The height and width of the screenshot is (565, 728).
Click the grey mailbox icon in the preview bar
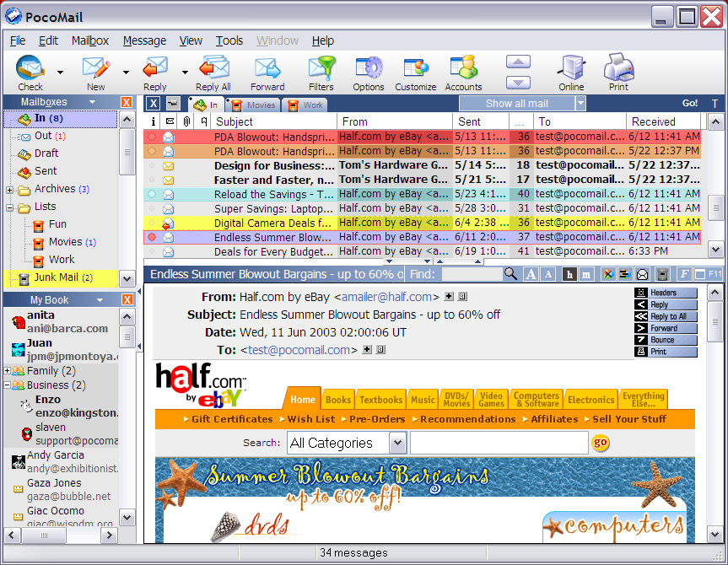[x=662, y=274]
